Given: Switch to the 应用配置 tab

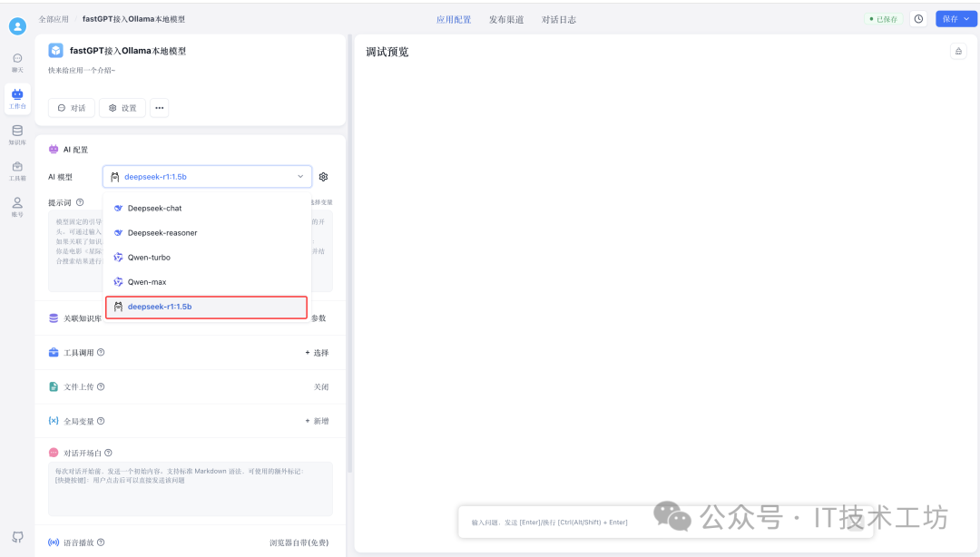Looking at the screenshot, I should pyautogui.click(x=454, y=19).
